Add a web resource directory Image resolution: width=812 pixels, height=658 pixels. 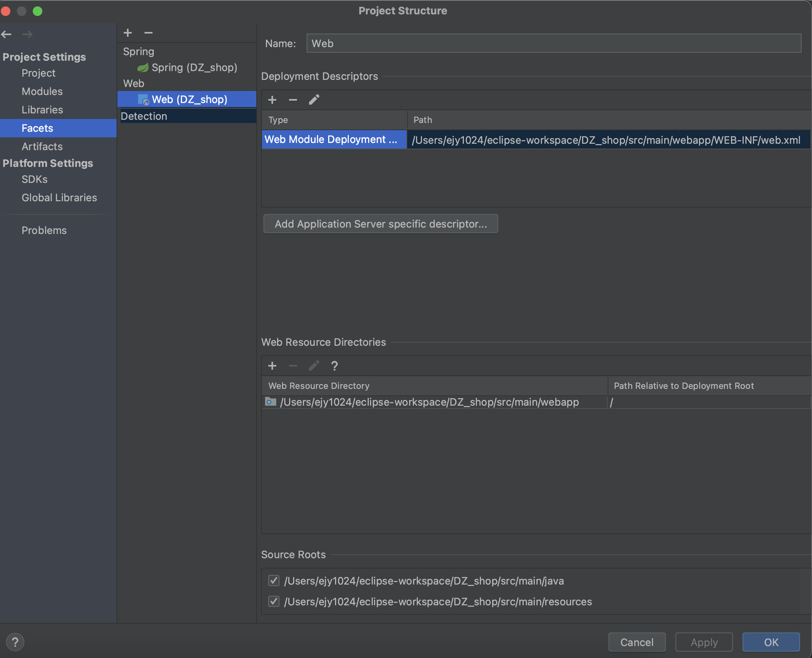click(x=272, y=366)
